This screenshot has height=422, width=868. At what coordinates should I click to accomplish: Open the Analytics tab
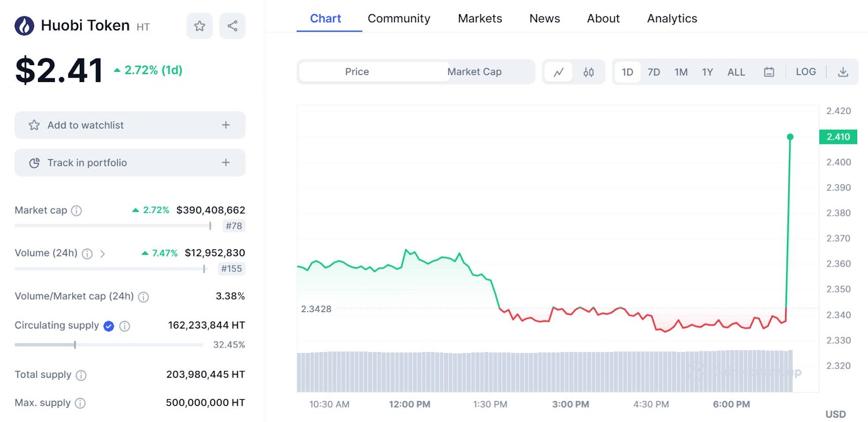point(672,18)
